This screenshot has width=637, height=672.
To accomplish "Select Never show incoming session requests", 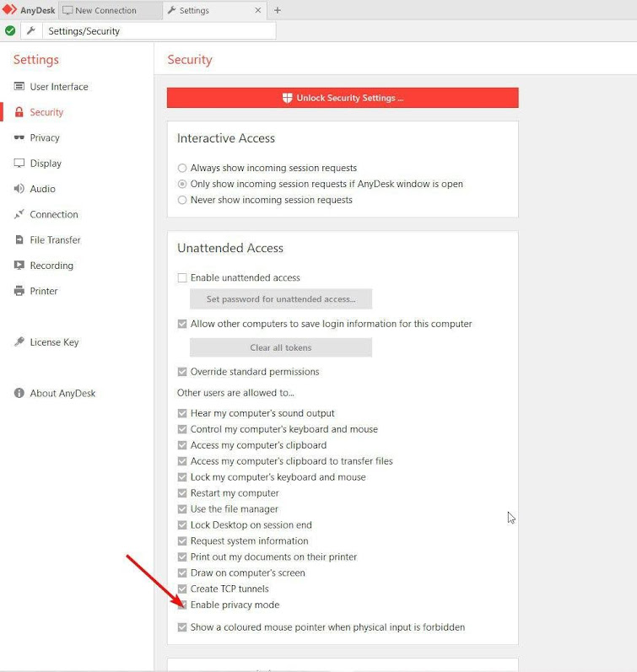I will click(182, 200).
